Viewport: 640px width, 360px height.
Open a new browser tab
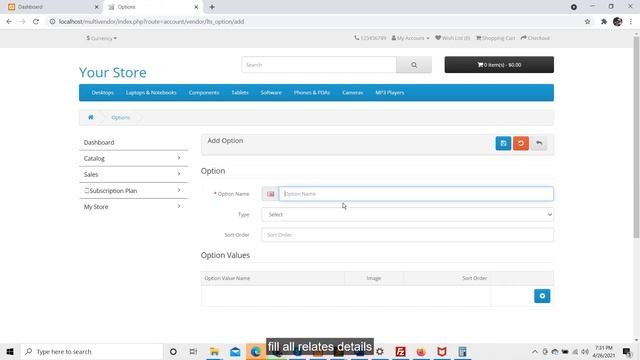point(212,7)
